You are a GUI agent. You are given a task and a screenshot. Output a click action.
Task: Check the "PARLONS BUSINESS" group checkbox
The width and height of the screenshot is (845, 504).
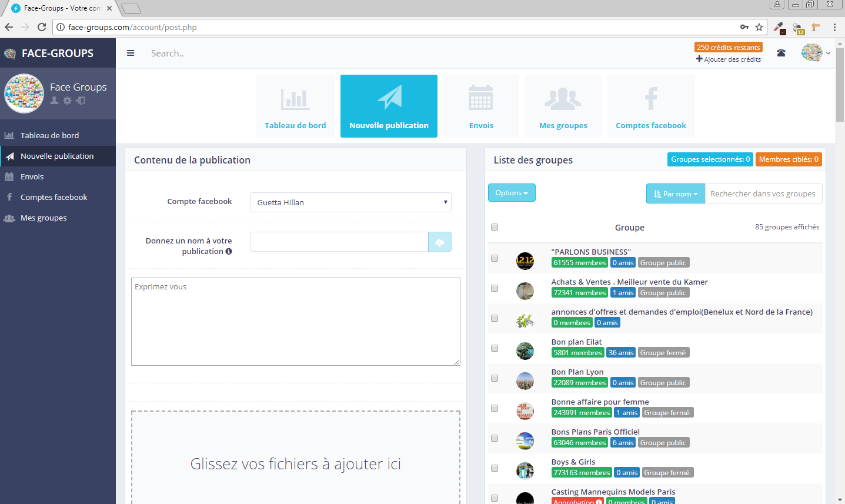pos(495,258)
